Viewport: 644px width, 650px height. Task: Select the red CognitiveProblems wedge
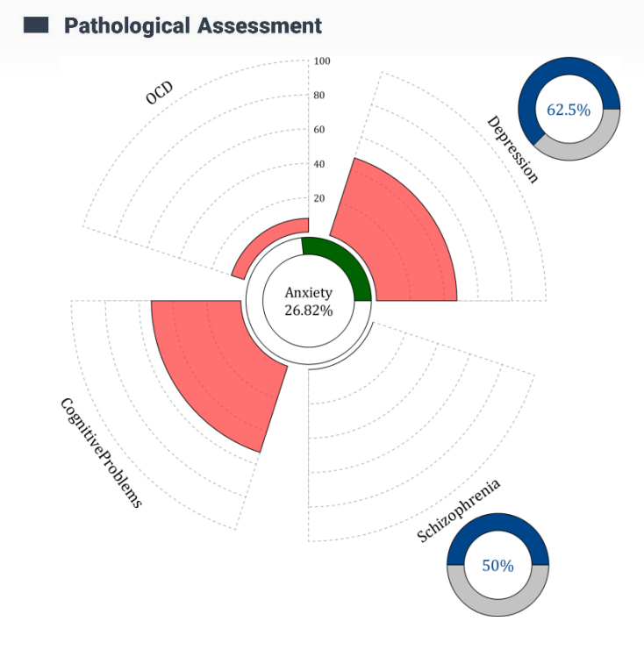pos(215,360)
